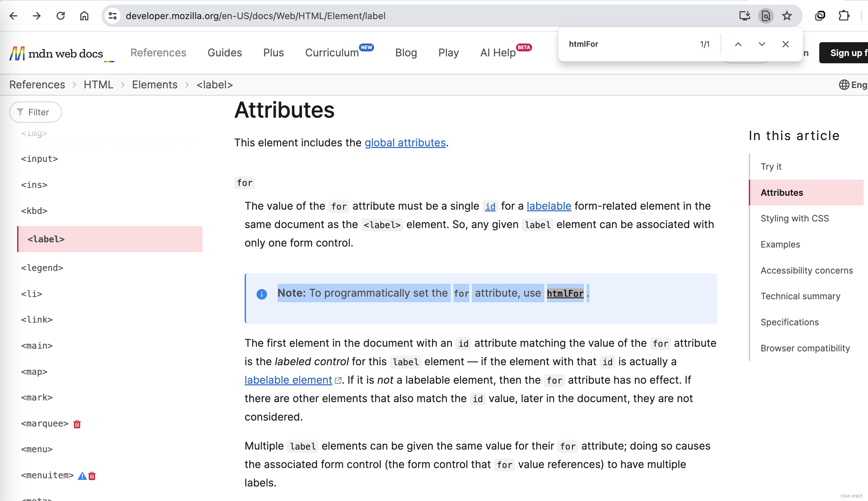Click the Sign up button
Viewport: 868px width, 501px height.
844,53
